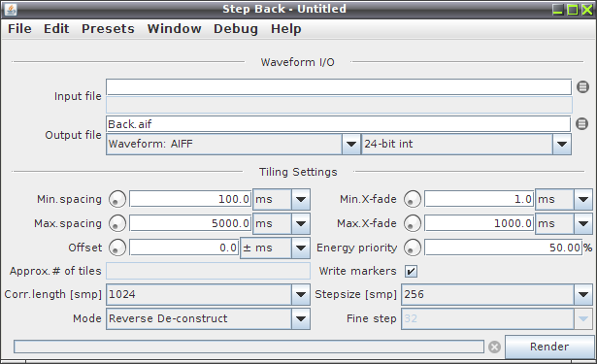Click the Min.X-fade knob
The height and width of the screenshot is (364, 597).
[x=413, y=199]
